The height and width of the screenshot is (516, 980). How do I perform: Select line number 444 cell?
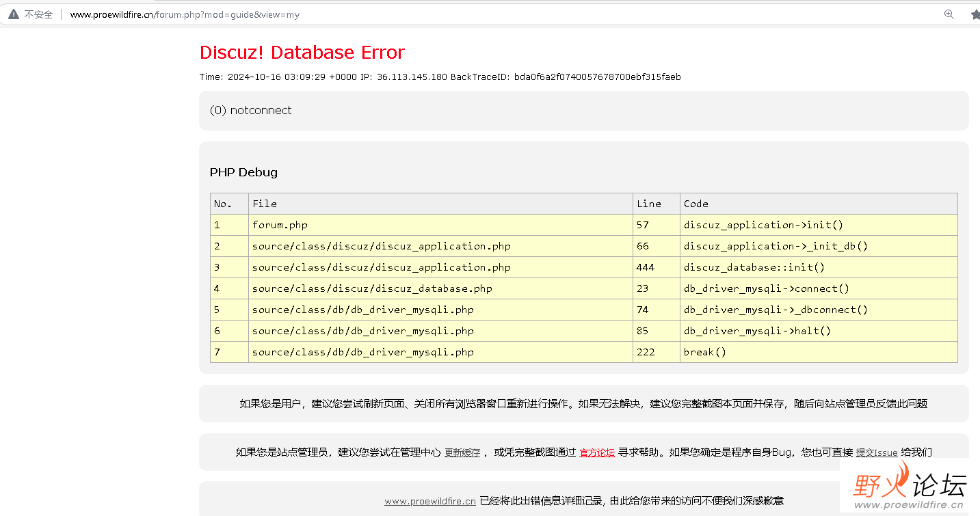[x=657, y=267]
